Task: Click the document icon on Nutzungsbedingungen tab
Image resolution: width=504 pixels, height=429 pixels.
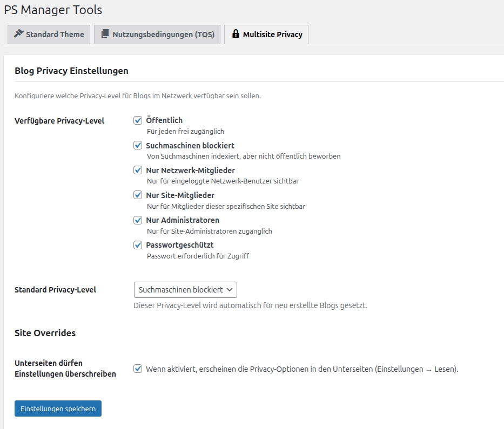Action: pos(105,34)
